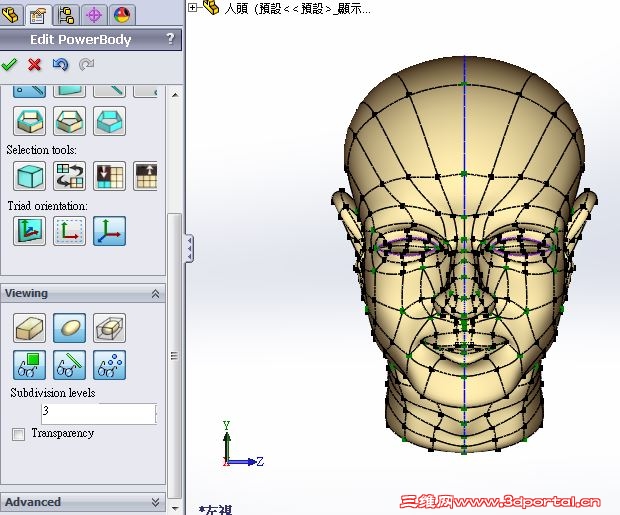620x515 pixels.
Task: Open Edit PowerBody help question mark
Action: [x=170, y=39]
